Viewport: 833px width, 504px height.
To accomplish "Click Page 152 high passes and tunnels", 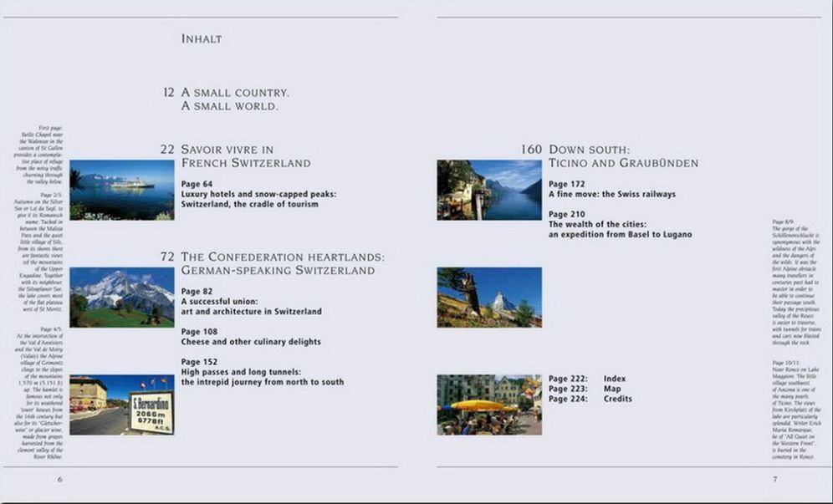I will pos(263,372).
